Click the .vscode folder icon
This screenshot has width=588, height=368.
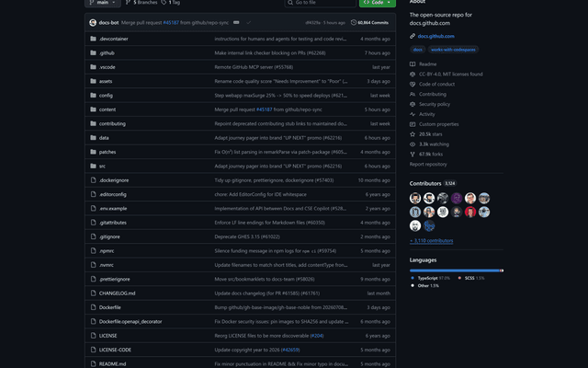pyautogui.click(x=93, y=67)
